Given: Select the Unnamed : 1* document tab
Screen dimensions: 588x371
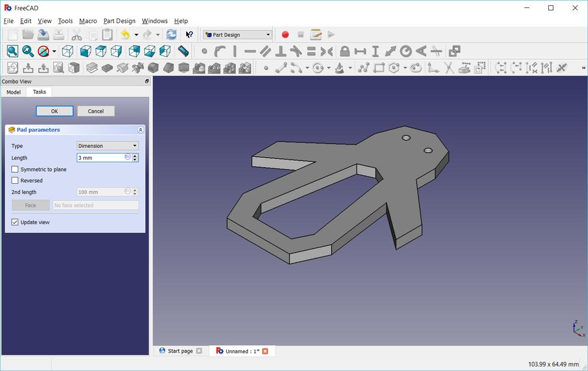Looking at the screenshot, I should tap(242, 351).
